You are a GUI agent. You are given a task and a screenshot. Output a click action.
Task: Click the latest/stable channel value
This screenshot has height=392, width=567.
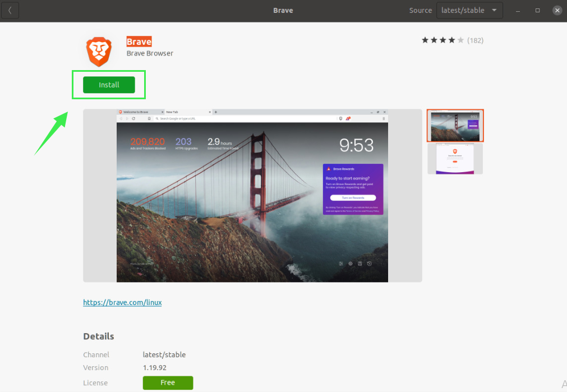[x=164, y=355]
